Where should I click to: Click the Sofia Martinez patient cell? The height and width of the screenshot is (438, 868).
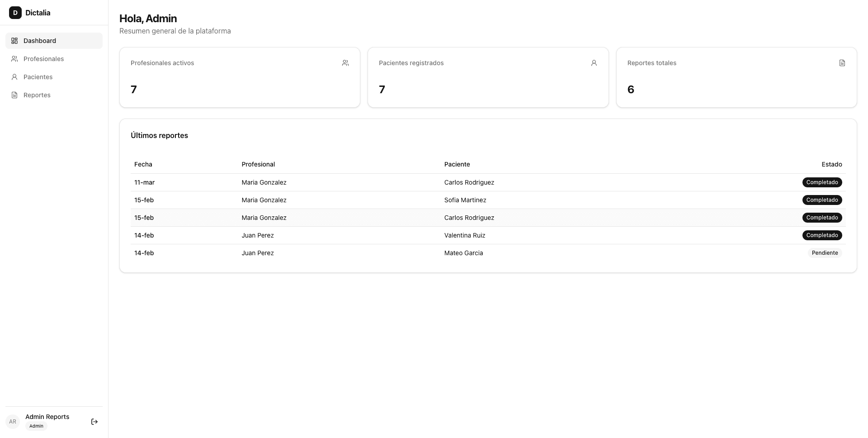pos(465,200)
